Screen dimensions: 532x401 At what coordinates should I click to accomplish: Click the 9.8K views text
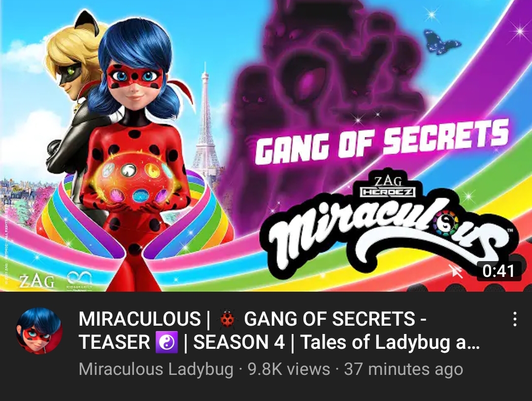pyautogui.click(x=289, y=369)
